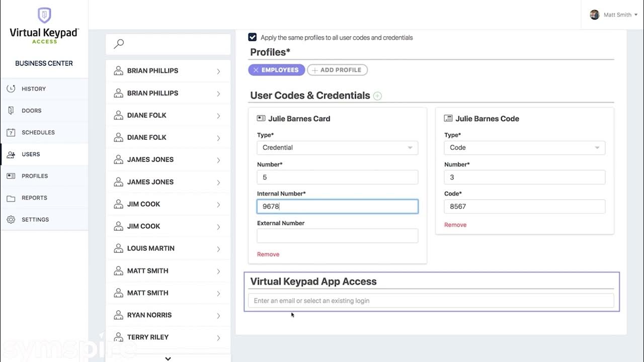Open the Profiles section

coord(44,176)
